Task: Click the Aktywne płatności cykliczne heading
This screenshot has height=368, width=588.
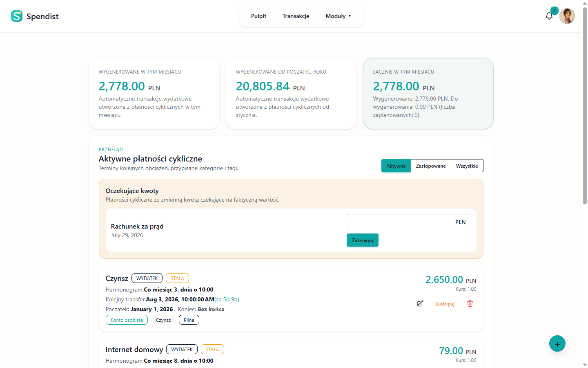Action: (150, 159)
